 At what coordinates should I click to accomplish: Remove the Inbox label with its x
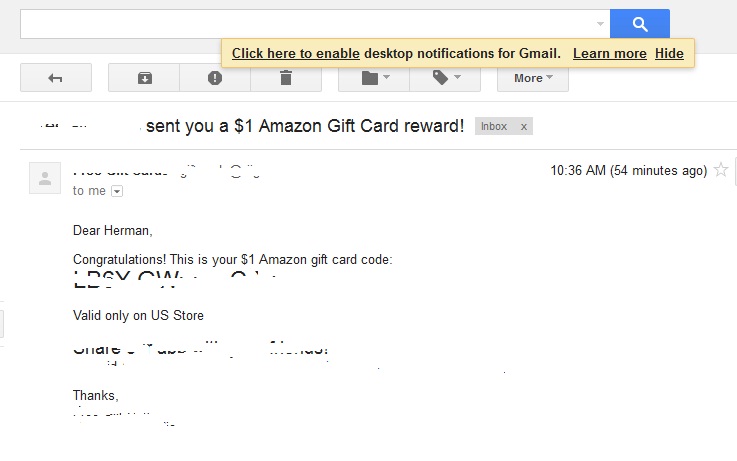coord(523,127)
